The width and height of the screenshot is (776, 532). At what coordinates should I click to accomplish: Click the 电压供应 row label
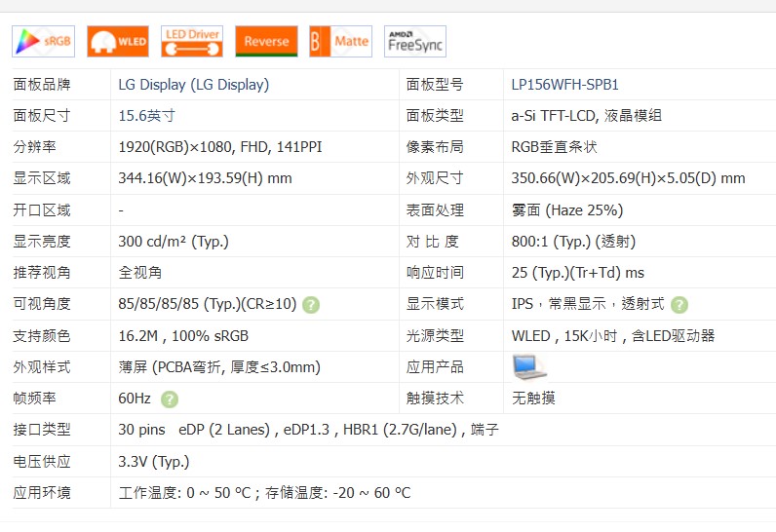click(x=42, y=462)
